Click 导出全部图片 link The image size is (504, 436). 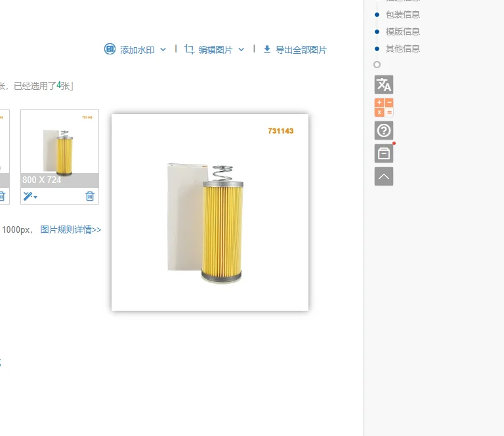tap(301, 50)
